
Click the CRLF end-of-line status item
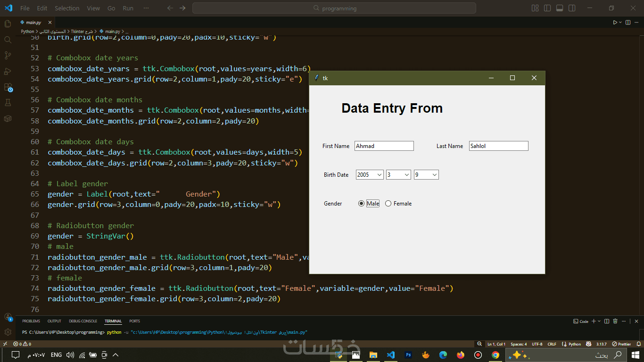(552, 344)
